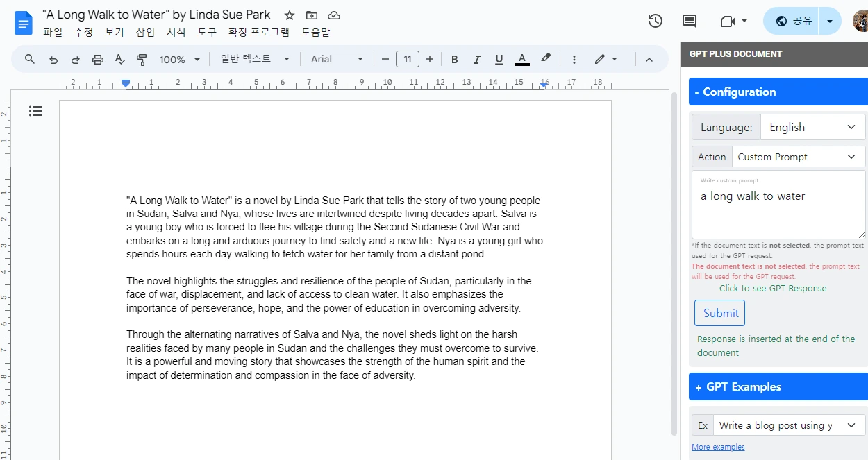Viewport: 868px width, 460px height.
Task: Open the More examples link
Action: click(718, 447)
